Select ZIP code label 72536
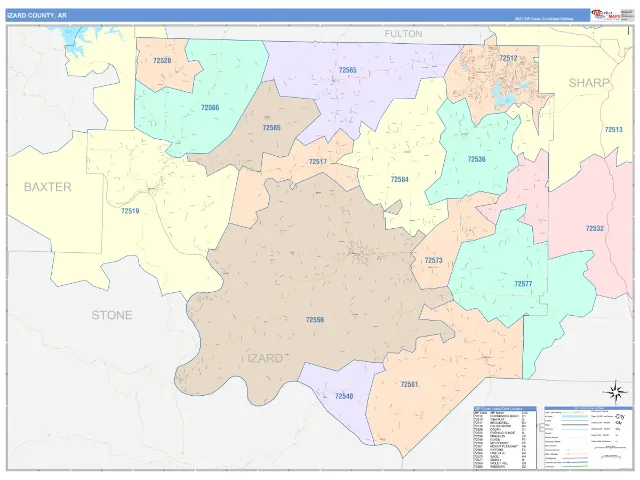Screen dimensions: 640x480 click(x=476, y=159)
